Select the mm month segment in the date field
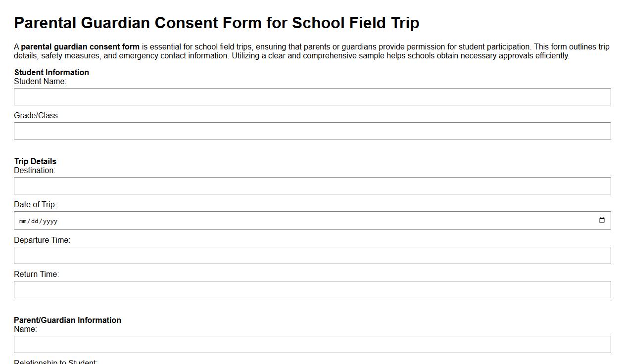625x364 pixels. pyautogui.click(x=23, y=221)
